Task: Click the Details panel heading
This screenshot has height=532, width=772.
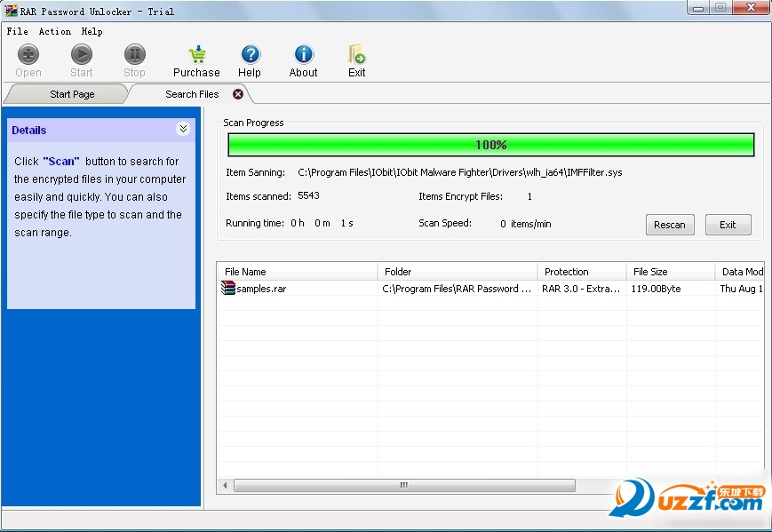Action: point(28,130)
